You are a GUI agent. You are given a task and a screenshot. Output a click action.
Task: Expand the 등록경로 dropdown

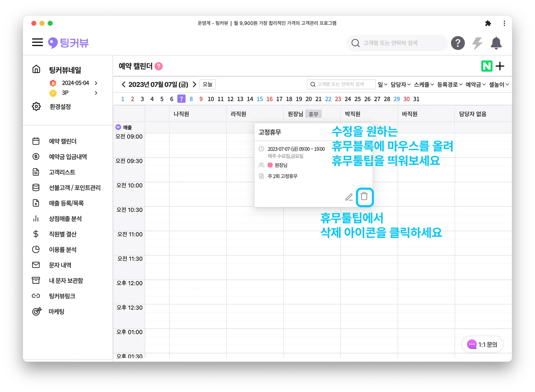[x=450, y=84]
